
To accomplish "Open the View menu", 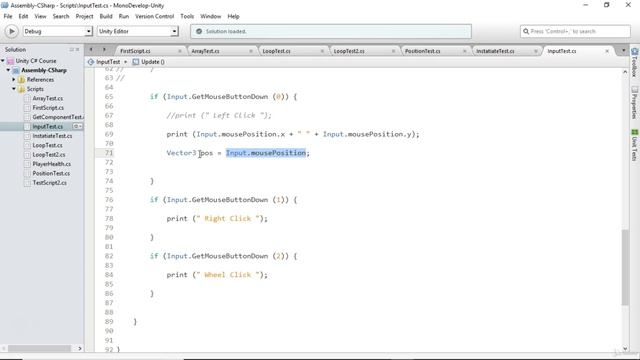I will pos(40,16).
